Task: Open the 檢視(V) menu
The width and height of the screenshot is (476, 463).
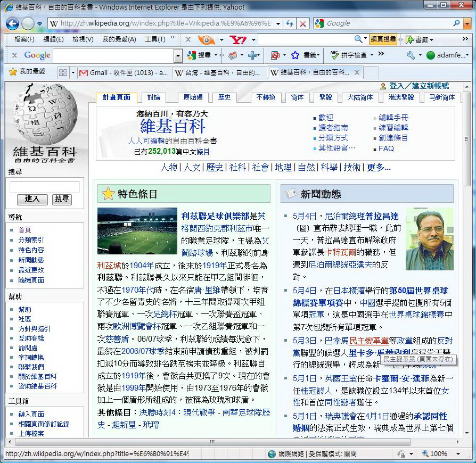Action: (83, 39)
